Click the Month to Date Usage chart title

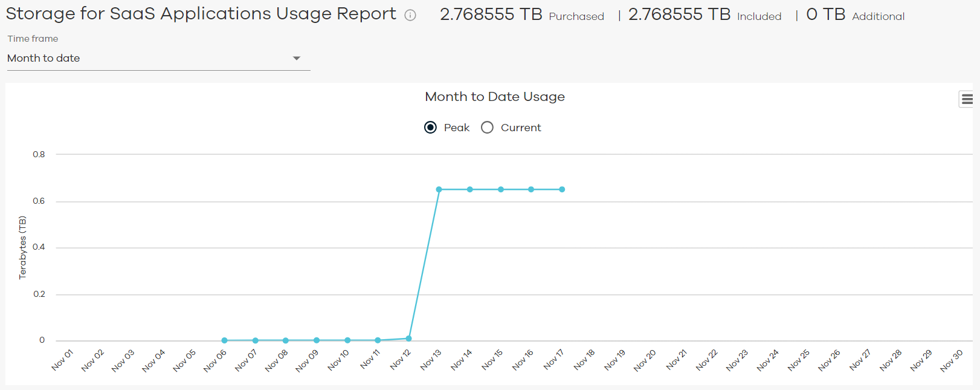point(495,96)
